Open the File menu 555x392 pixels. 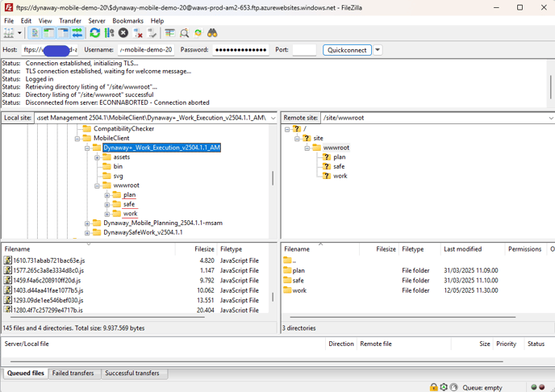(x=9, y=21)
